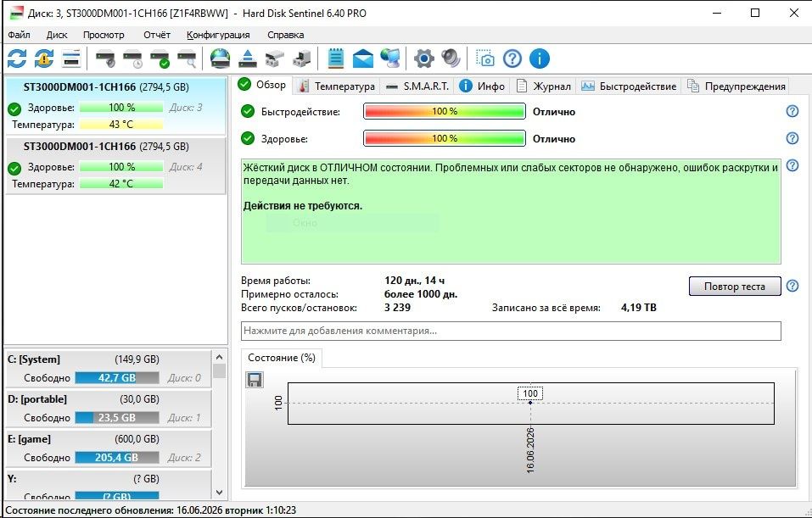Click the globe on disk toolbar icon

tap(221, 58)
